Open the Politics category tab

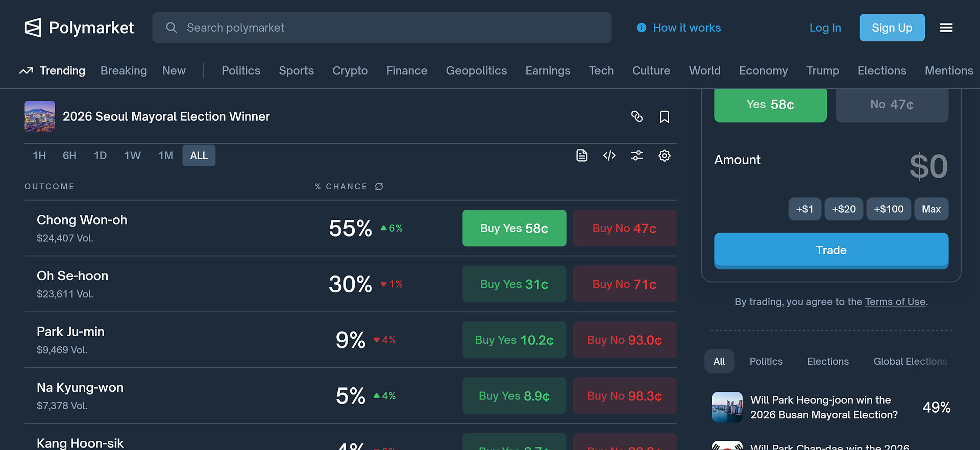tap(241, 70)
